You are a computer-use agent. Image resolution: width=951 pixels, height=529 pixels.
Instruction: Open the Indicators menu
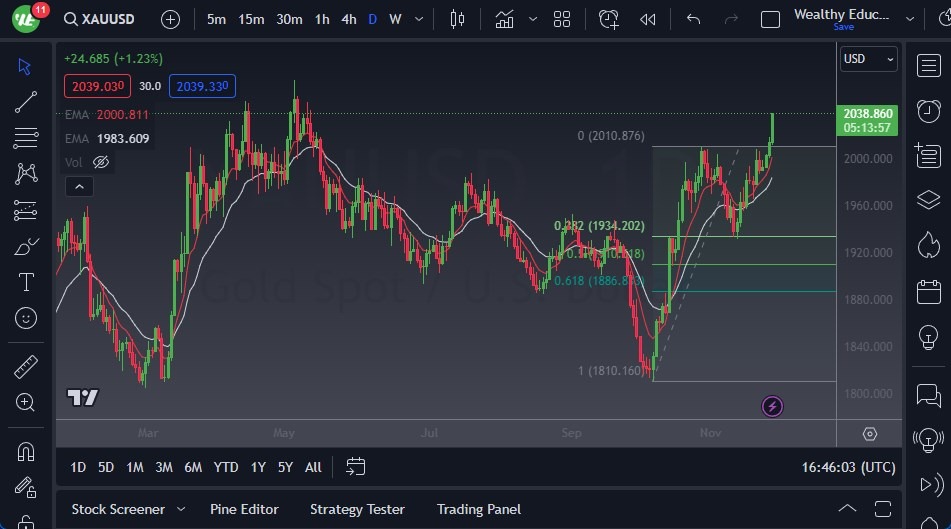[504, 19]
